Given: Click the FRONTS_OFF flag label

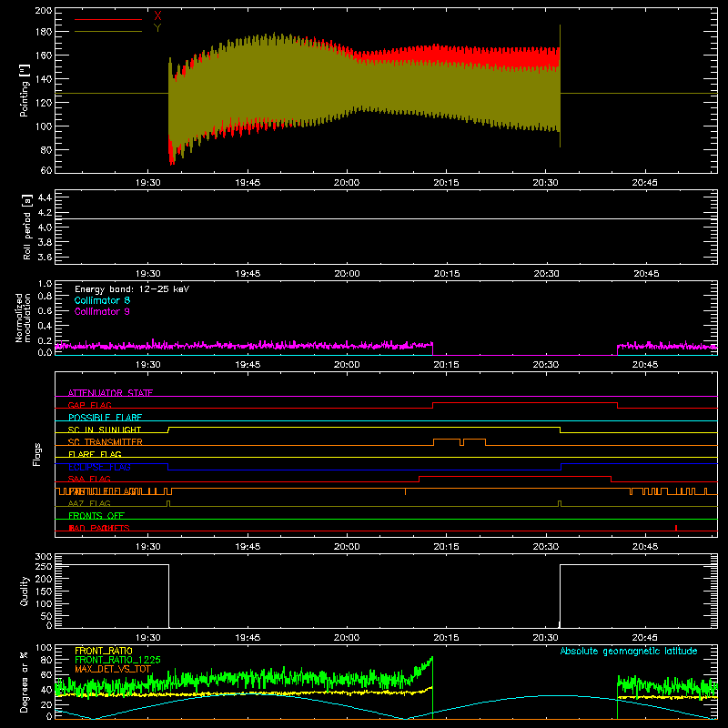Looking at the screenshot, I should pos(96,515).
